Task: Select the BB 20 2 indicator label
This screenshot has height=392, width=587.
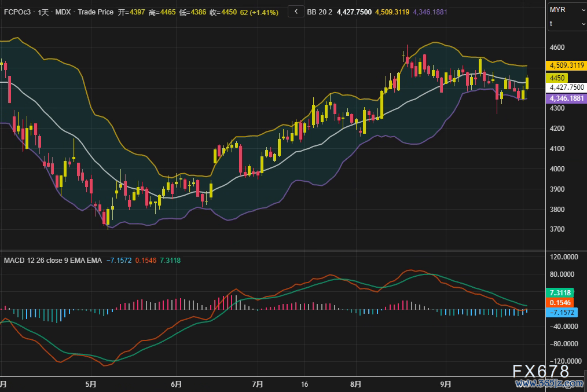Action: [x=320, y=12]
